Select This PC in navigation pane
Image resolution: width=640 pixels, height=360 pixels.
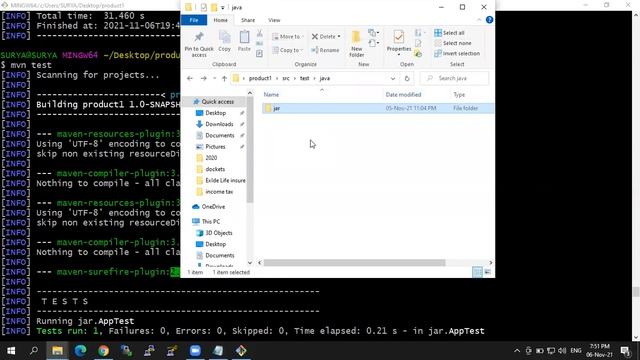(x=211, y=222)
